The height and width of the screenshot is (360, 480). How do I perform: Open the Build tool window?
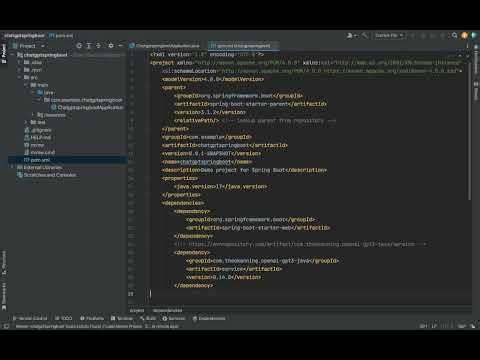(148, 318)
